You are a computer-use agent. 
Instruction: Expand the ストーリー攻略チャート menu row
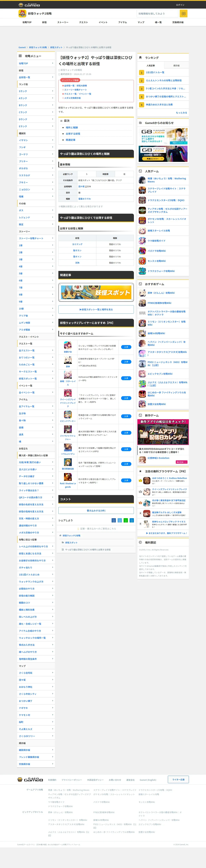tap(36, 238)
